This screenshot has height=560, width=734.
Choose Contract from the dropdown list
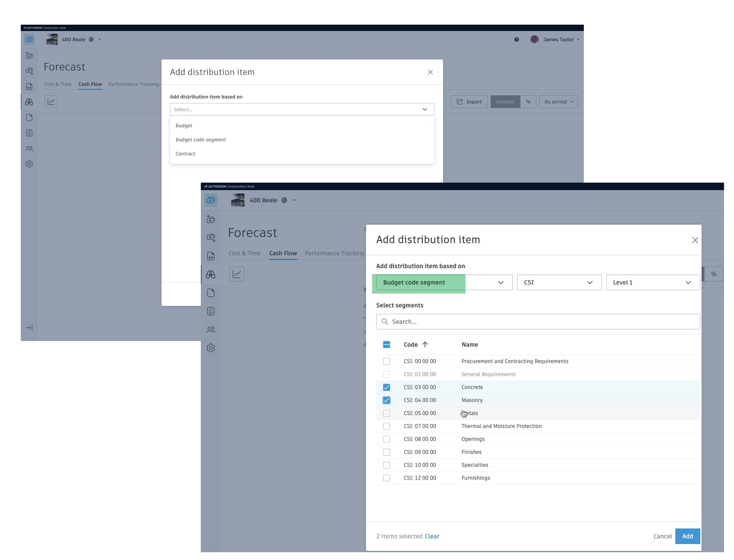pyautogui.click(x=185, y=154)
